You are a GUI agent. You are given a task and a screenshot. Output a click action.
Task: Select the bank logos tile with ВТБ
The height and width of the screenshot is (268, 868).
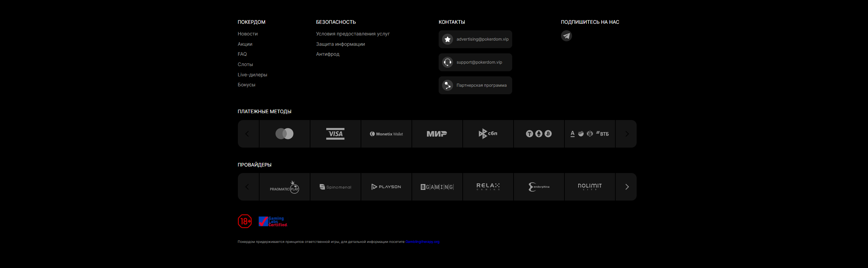click(590, 134)
